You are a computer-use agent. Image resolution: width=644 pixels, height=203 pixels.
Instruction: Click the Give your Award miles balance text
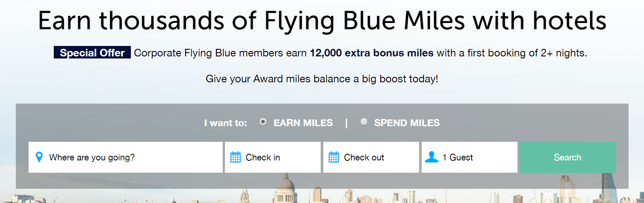coord(322,79)
